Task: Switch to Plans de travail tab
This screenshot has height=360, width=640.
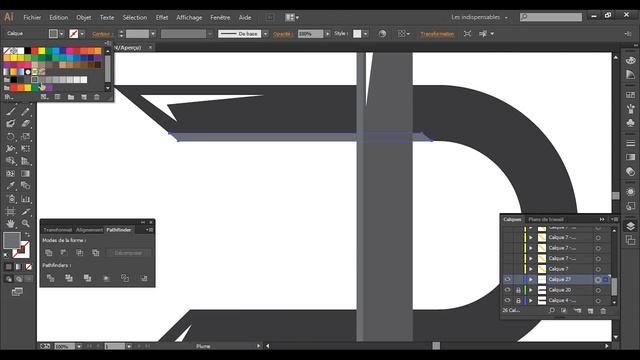Action: (x=546, y=219)
